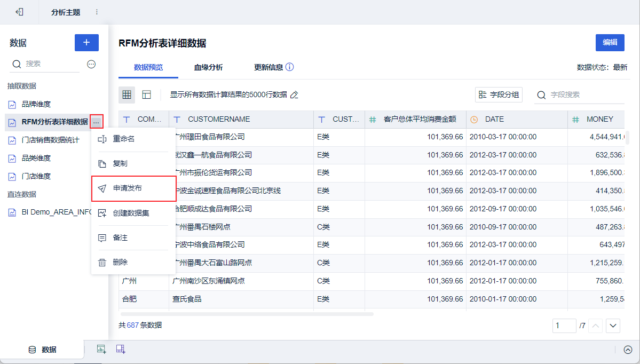The width and height of the screenshot is (640, 364).
Task: Click the text type icon of CUSTOMERNAME column
Action: pos(177,120)
